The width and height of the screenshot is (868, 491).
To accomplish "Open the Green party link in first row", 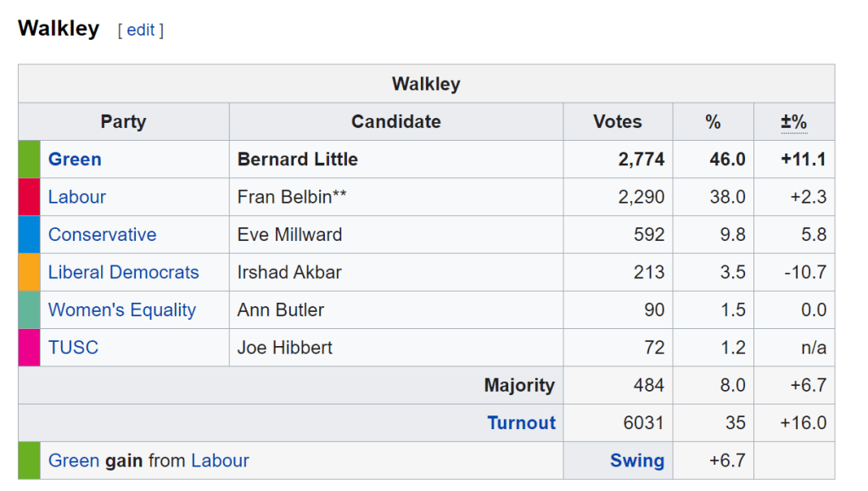I will (x=75, y=159).
